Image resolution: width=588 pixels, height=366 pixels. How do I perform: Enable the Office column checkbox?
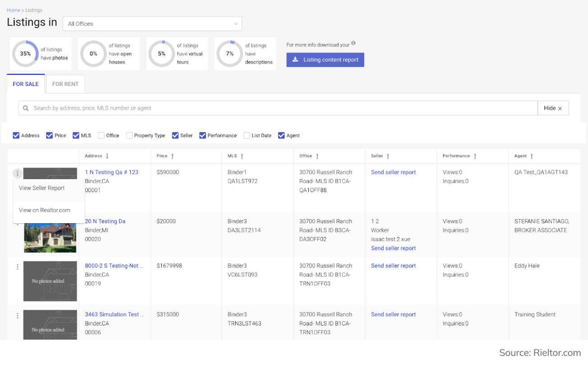101,136
